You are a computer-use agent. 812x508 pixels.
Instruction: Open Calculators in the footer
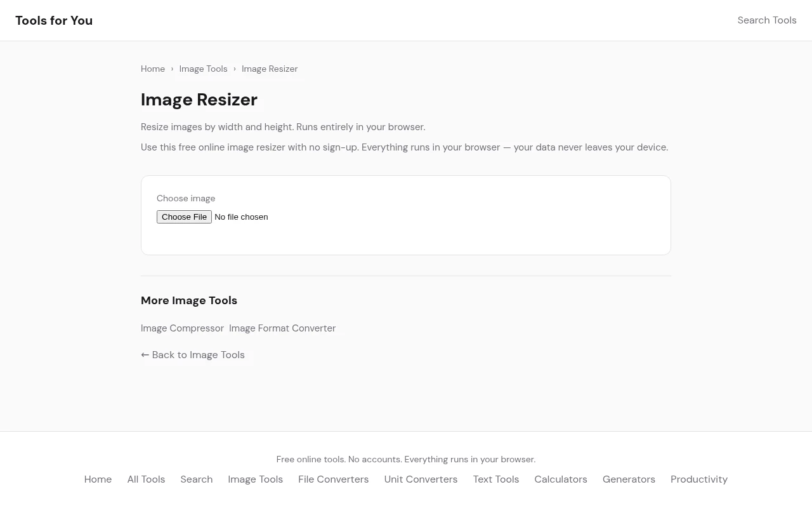pyautogui.click(x=560, y=479)
